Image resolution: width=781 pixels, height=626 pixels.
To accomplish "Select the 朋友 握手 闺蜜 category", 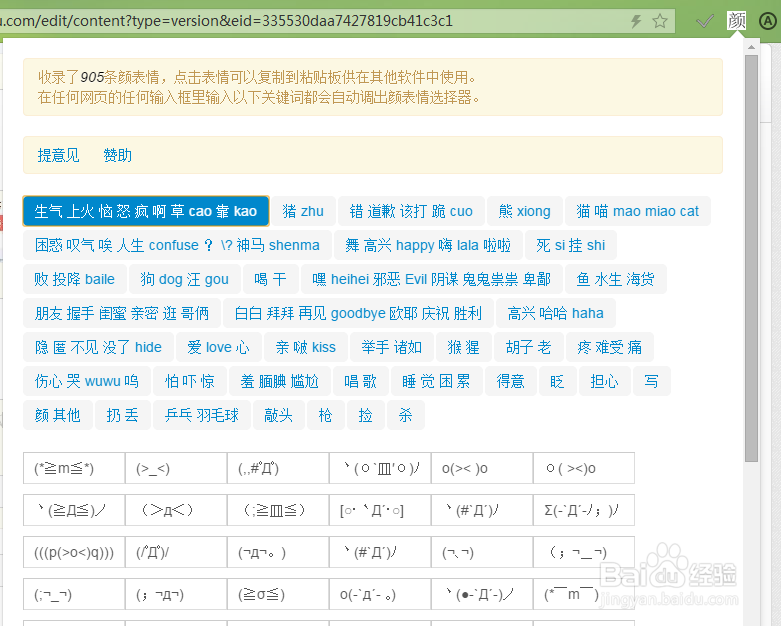I will coord(122,313).
